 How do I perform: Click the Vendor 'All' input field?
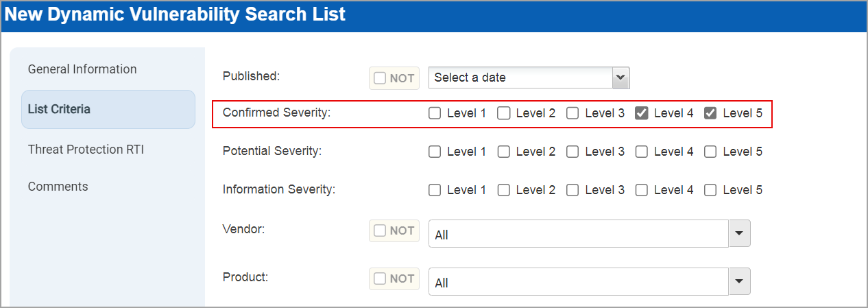click(578, 234)
